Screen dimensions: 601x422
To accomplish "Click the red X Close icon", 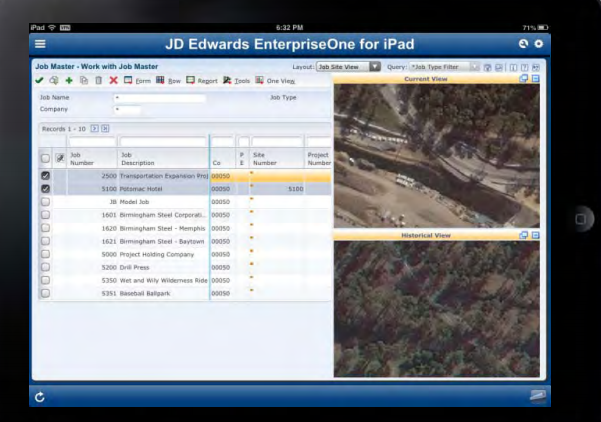I will [x=113, y=80].
